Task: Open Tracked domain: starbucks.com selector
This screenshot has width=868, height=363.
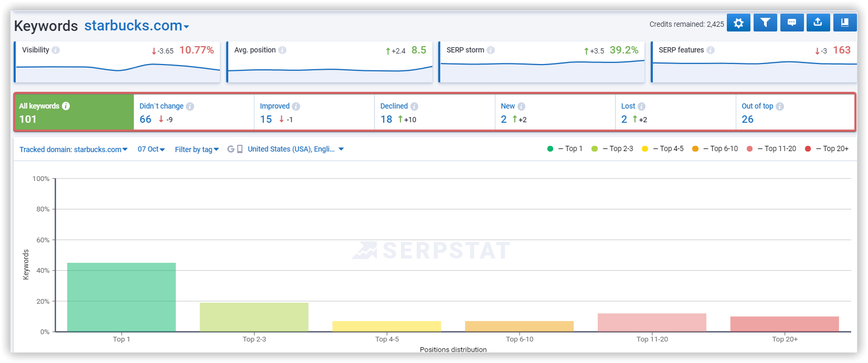Action: click(73, 150)
